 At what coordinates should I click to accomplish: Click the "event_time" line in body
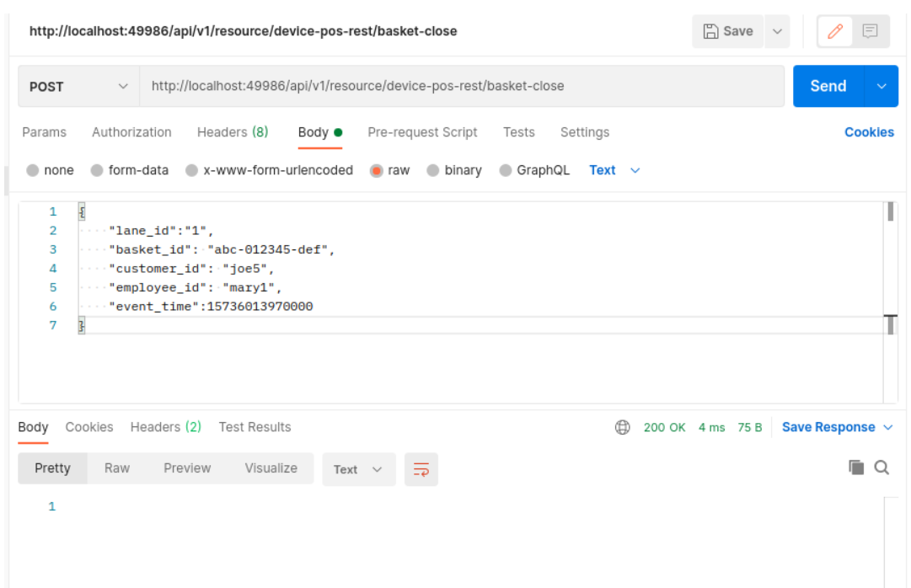pyautogui.click(x=211, y=307)
